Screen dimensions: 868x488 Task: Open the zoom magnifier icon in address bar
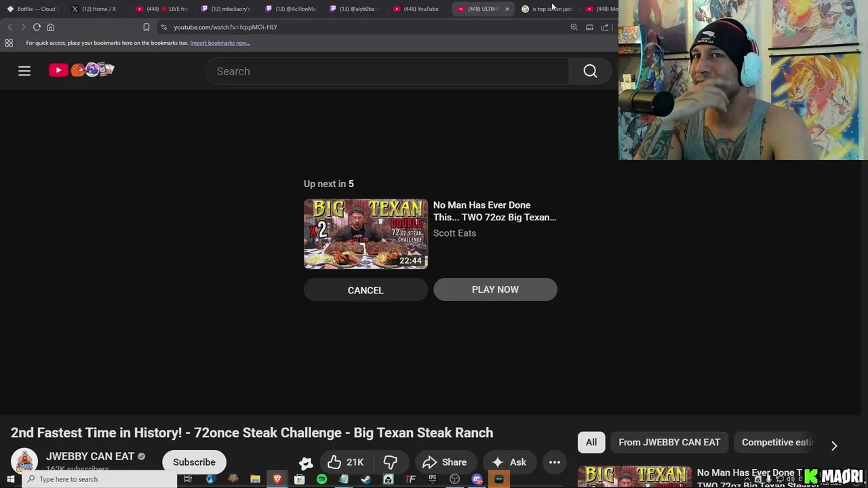click(x=574, y=27)
